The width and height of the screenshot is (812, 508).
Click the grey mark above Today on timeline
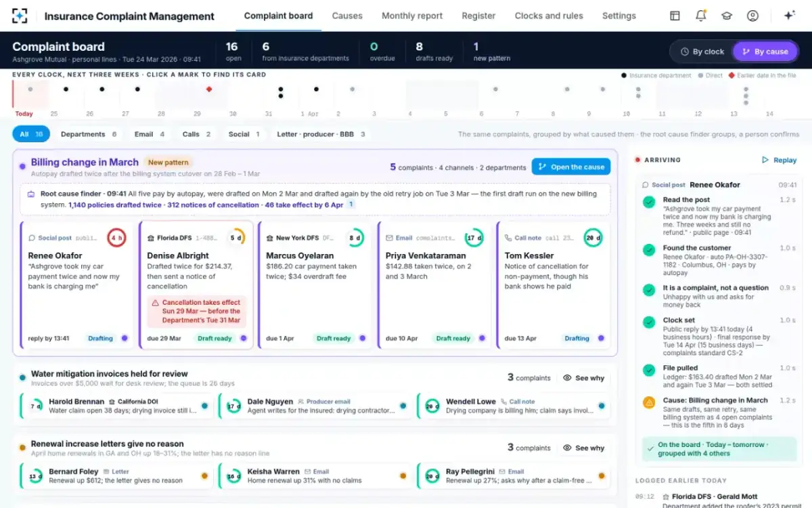[30, 89]
